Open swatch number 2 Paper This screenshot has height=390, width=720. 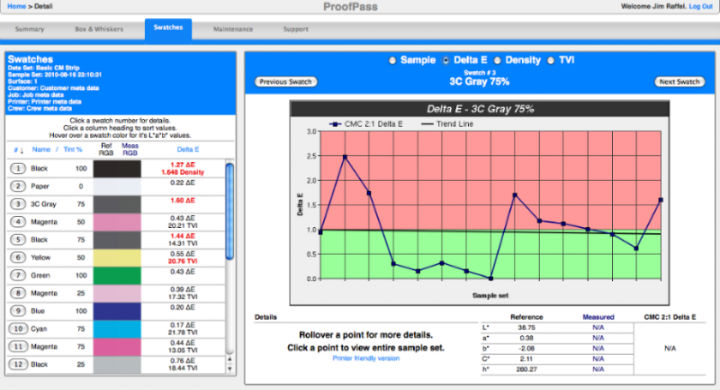point(18,186)
